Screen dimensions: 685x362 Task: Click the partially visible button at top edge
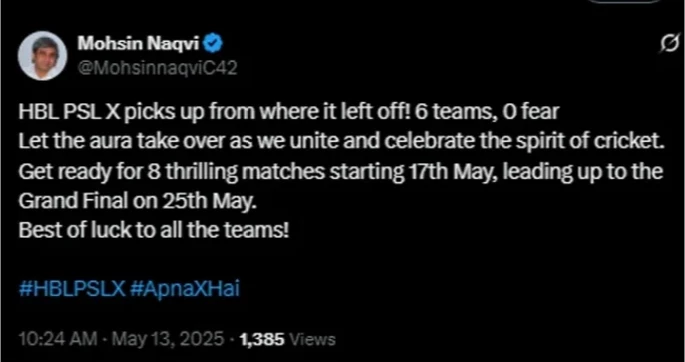coord(627,2)
